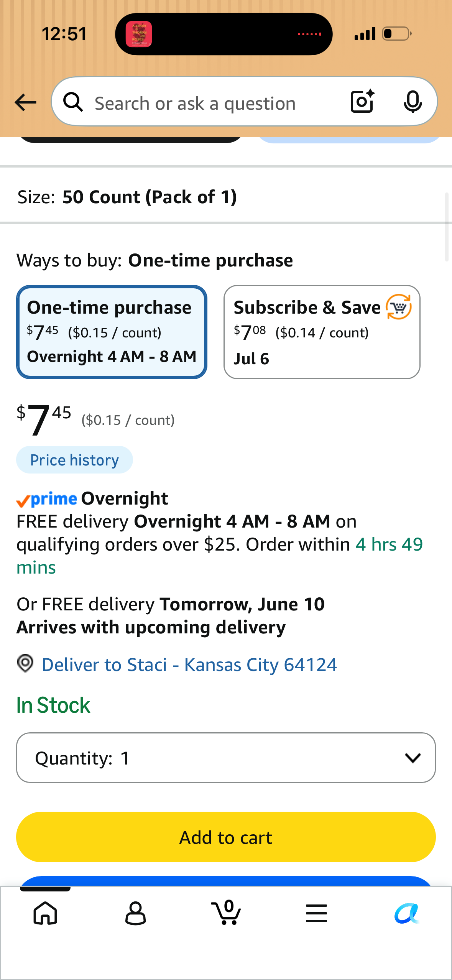Expand Size 50 Count row
Screen dimensions: 452x980
coord(226,197)
